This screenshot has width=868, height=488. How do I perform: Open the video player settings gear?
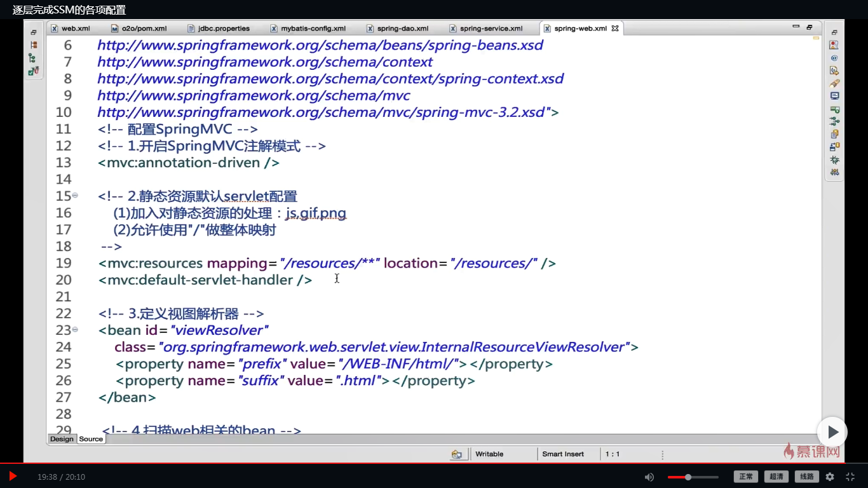click(x=830, y=477)
